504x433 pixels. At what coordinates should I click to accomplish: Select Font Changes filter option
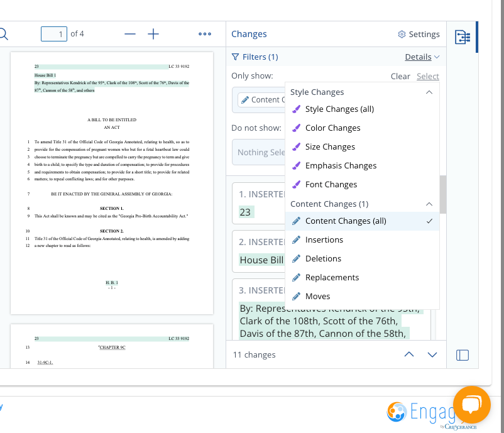tap(362, 184)
